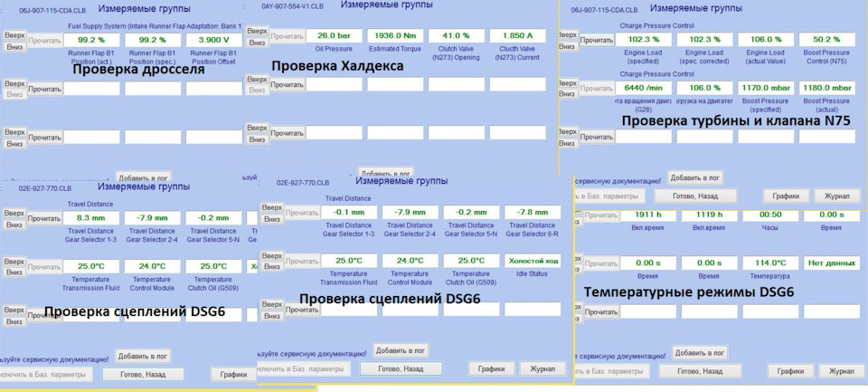The image size is (868, 392).
Task: Open Журнал in the DSG6 window showing -0.1 mm
Action: pos(542,368)
